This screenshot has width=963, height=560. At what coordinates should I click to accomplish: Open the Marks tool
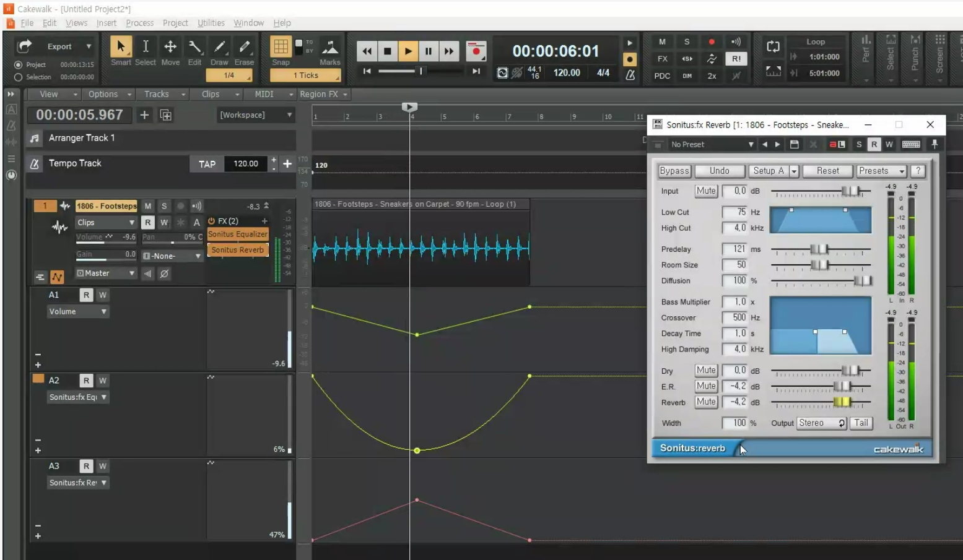tap(329, 48)
